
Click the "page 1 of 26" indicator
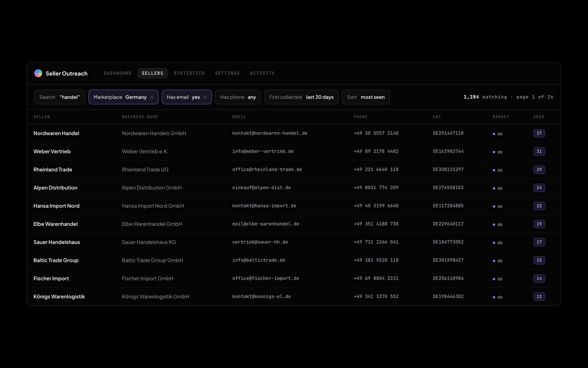click(x=535, y=97)
